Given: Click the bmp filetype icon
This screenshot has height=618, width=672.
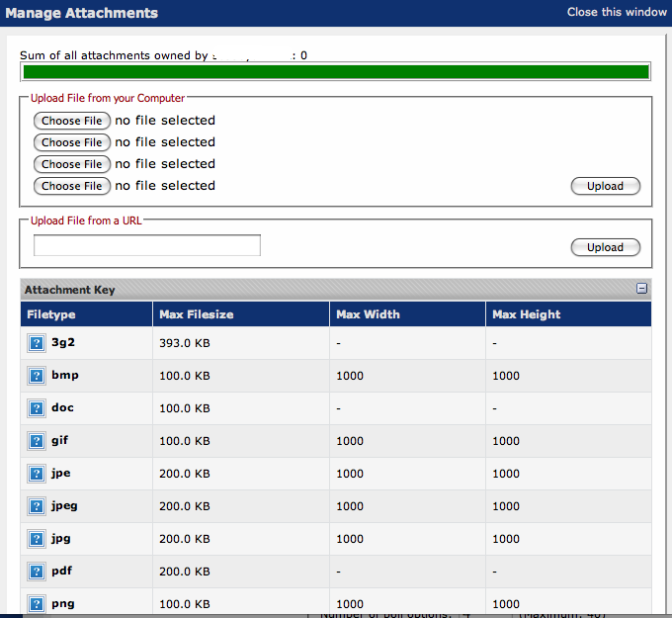Looking at the screenshot, I should (x=37, y=376).
